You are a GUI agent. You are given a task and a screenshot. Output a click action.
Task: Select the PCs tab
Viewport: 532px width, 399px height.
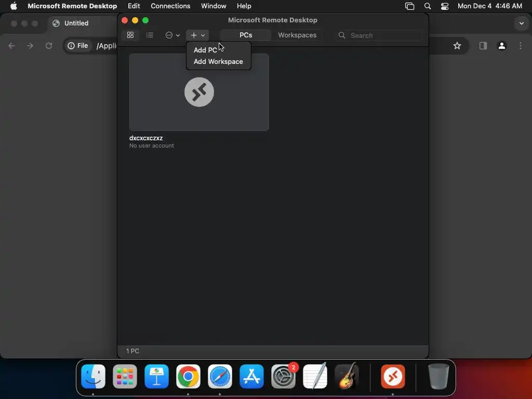pos(246,35)
